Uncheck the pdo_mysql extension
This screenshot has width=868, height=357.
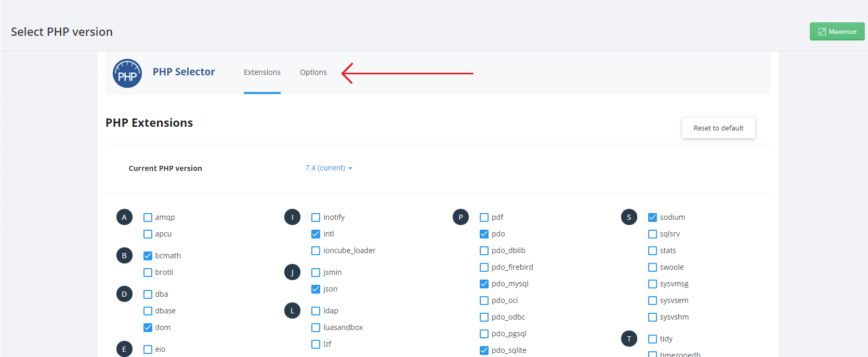click(x=484, y=284)
